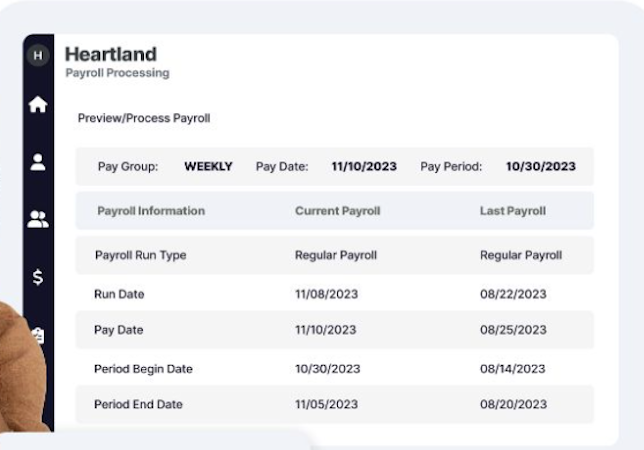Viewport: 644px width, 450px height.
Task: Click the Heartland title
Action: pos(110,54)
